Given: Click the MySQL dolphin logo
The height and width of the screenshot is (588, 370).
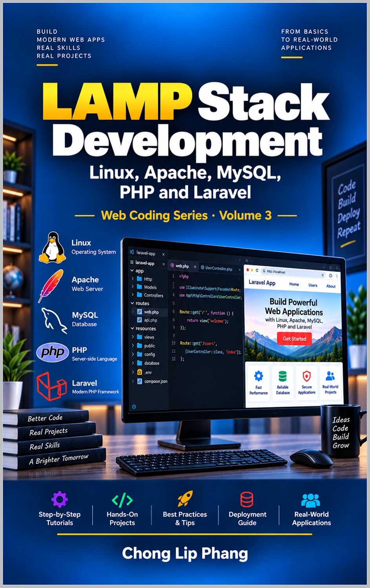Looking at the screenshot, I should [x=54, y=320].
